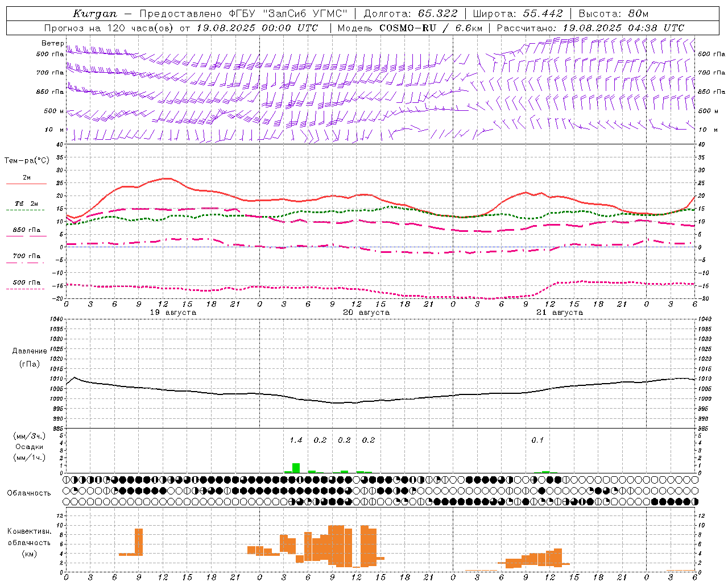
Task: Click the longitude value 65.322
Action: (x=437, y=14)
